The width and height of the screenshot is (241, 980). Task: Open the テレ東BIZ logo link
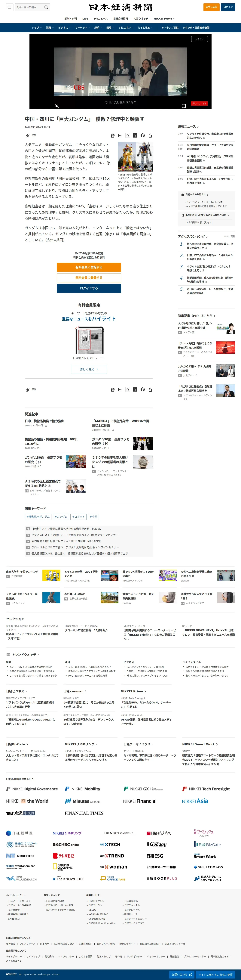tap(63, 856)
